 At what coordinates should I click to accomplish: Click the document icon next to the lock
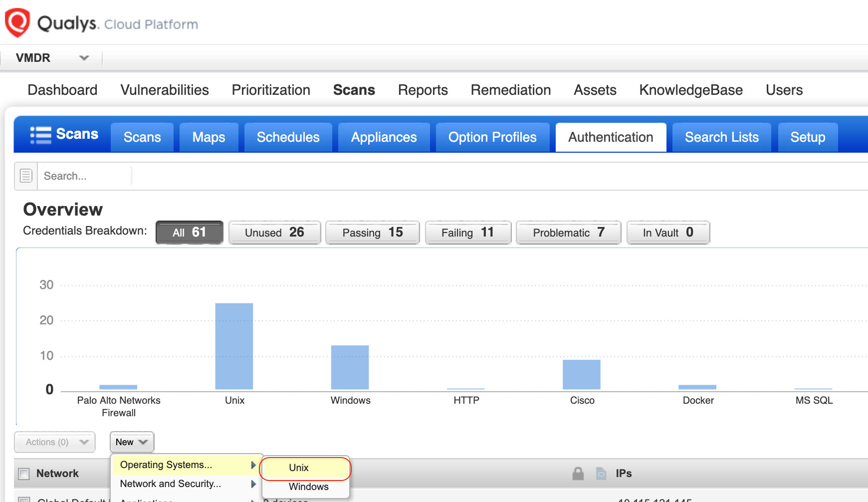click(601, 473)
